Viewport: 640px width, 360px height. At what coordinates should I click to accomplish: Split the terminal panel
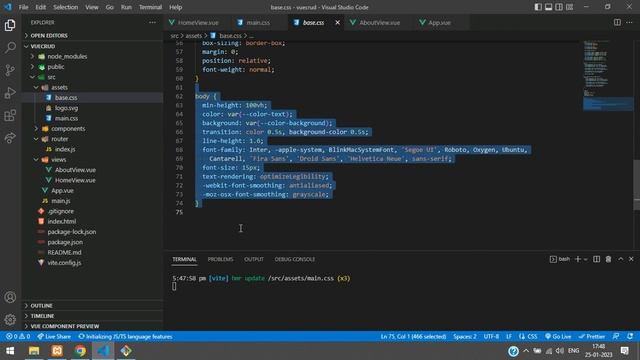596,259
